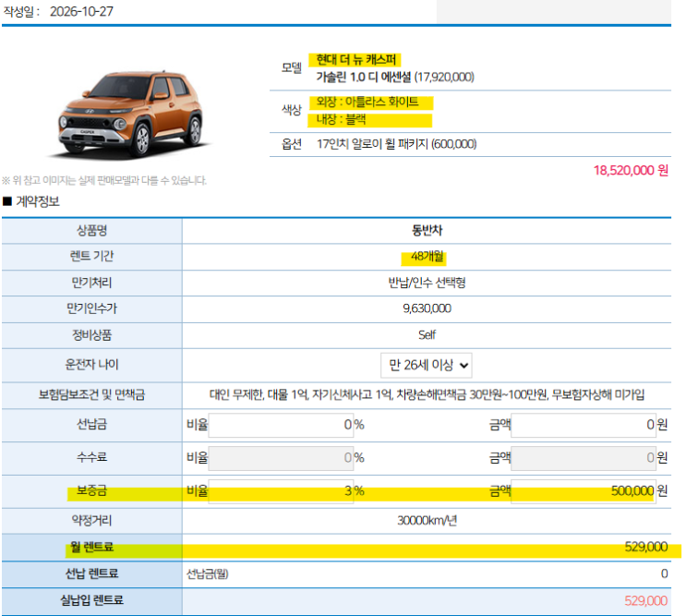Click the disabled 수수료 비율 input field

pos(281,458)
